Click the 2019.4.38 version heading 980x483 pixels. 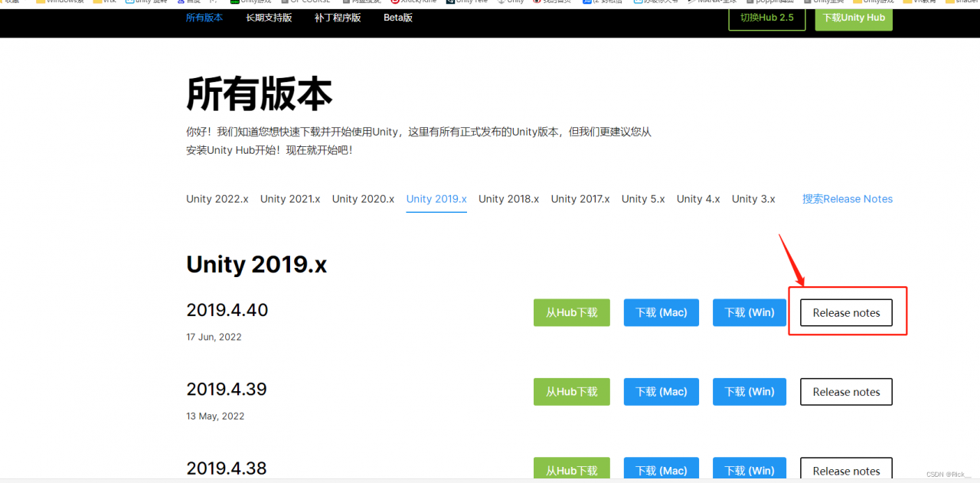pos(227,468)
